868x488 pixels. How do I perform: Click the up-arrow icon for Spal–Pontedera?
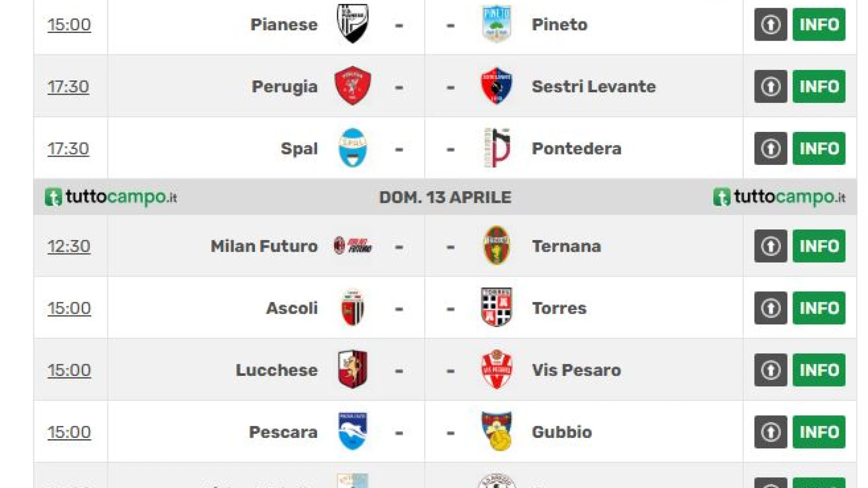pyautogui.click(x=771, y=148)
